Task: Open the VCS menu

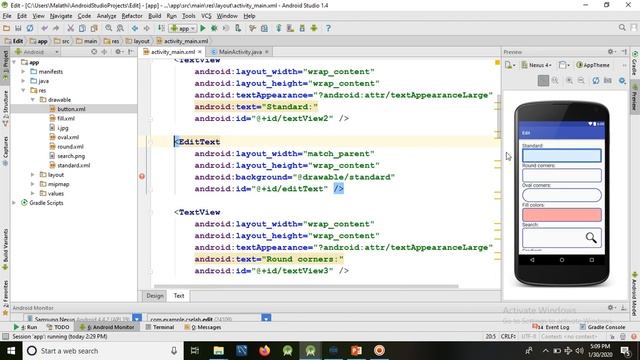Action: [x=206, y=16]
